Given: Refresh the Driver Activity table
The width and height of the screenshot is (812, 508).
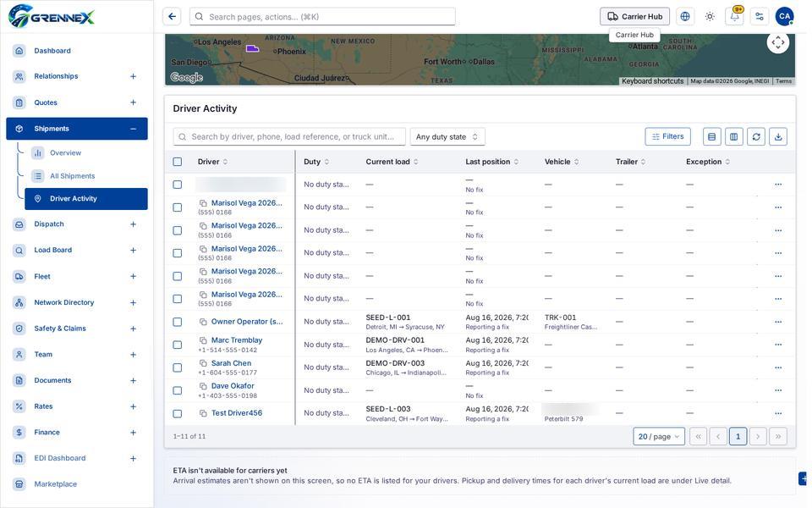Looking at the screenshot, I should (756, 136).
